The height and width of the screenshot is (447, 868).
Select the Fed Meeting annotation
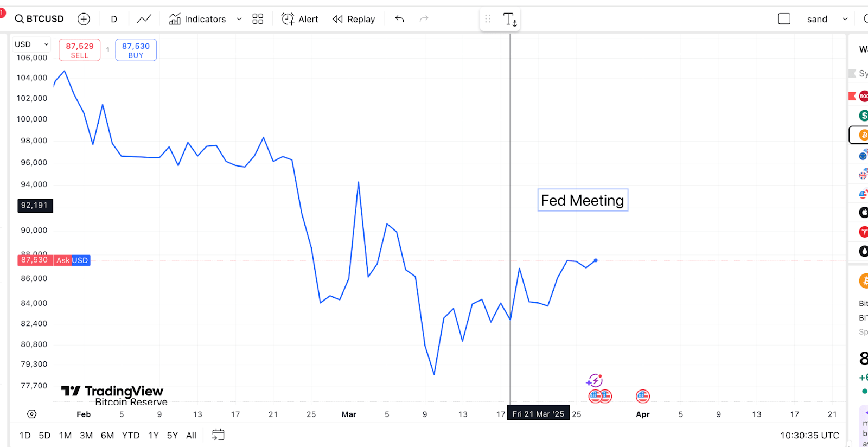(582, 200)
